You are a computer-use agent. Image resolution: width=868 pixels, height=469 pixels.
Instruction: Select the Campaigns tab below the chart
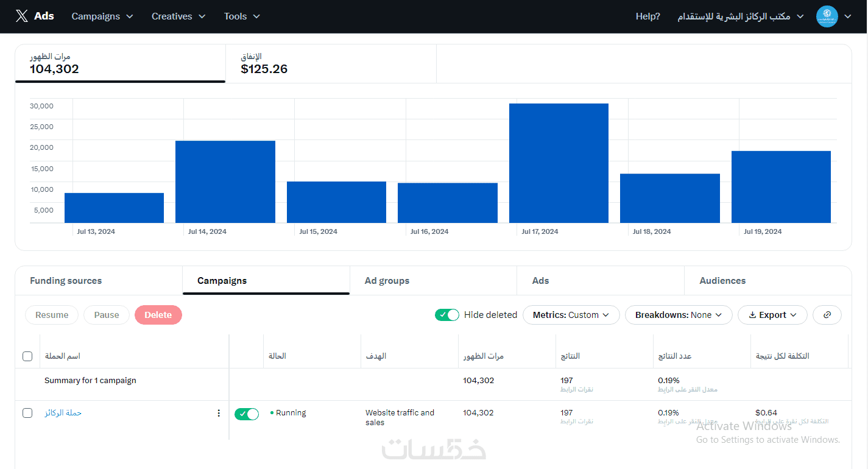(266, 281)
